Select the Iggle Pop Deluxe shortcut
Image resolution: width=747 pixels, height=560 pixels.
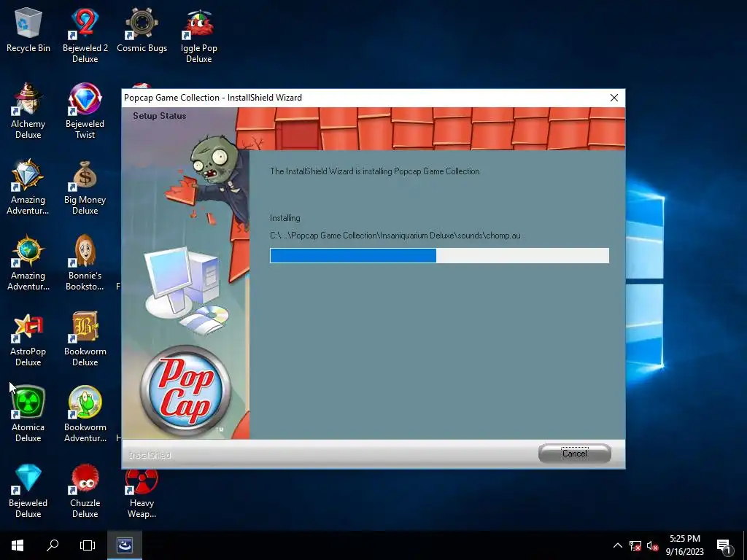(198, 36)
